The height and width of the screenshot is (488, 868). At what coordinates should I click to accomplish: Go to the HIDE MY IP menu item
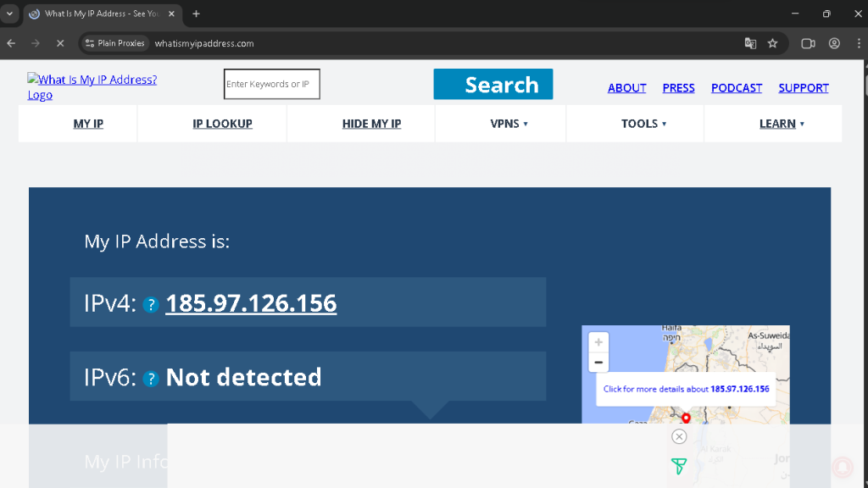coord(371,124)
